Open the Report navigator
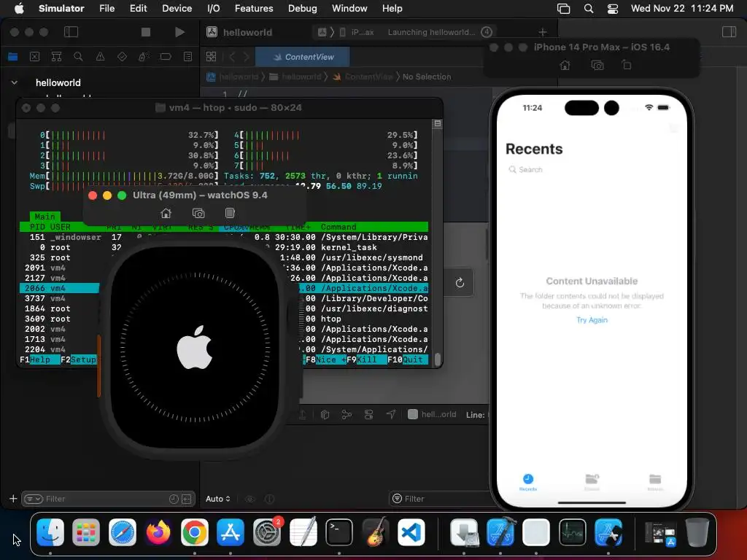 (187, 57)
